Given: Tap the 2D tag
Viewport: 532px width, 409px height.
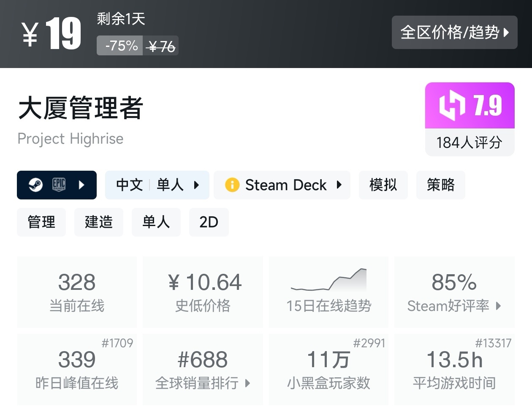Looking at the screenshot, I should pos(209,222).
